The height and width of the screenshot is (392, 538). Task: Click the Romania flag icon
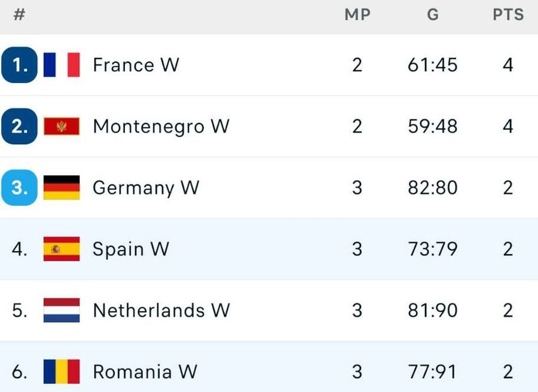tap(62, 372)
